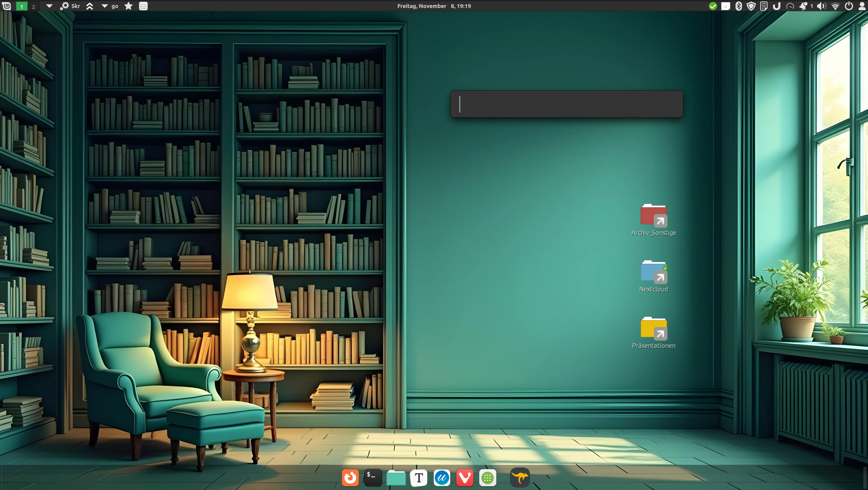Click the U-shaped tray icon

coord(777,6)
